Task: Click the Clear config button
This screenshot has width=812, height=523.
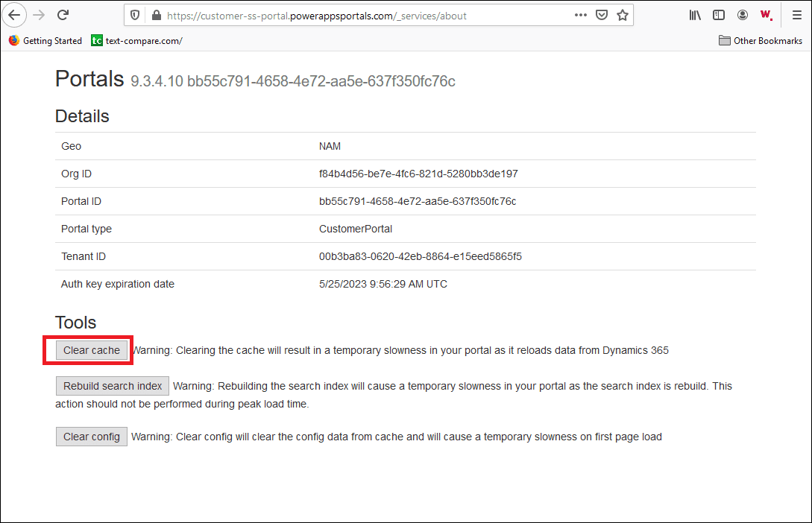Action: 92,437
